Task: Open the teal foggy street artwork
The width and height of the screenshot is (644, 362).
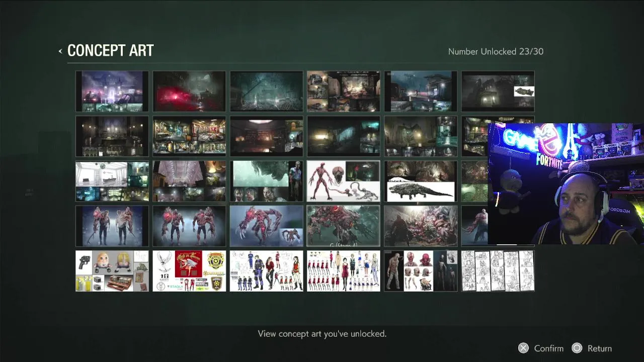Action: coord(266,91)
